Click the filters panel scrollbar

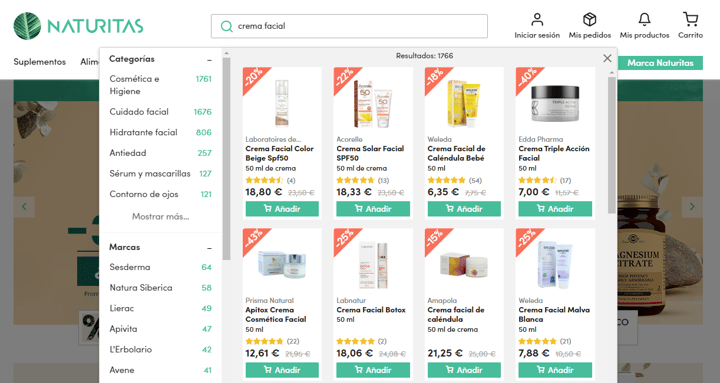[x=226, y=158]
